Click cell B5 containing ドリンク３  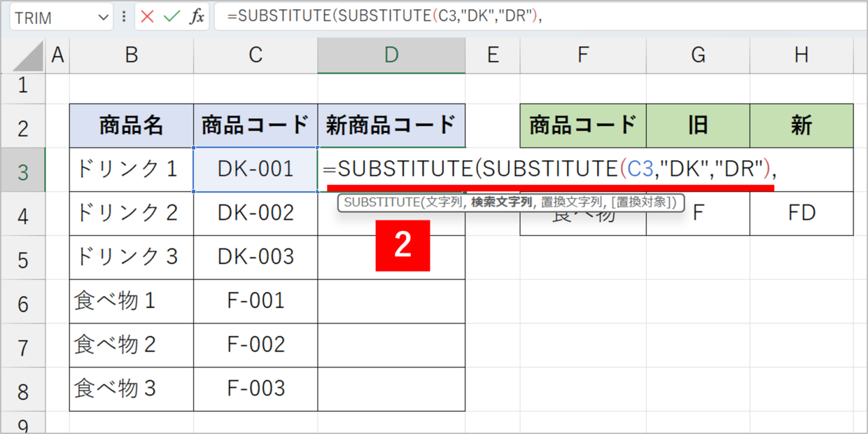point(132,258)
